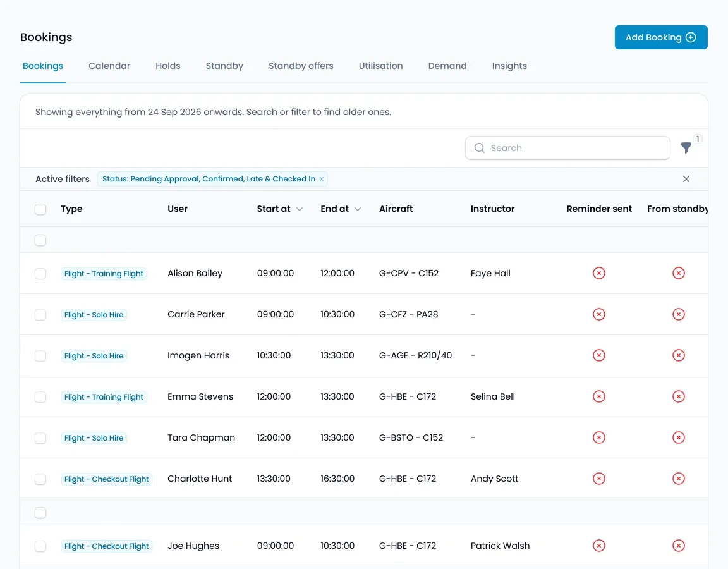Click the aircraft G-CPV - C152
This screenshot has width=728, height=569.
(409, 273)
